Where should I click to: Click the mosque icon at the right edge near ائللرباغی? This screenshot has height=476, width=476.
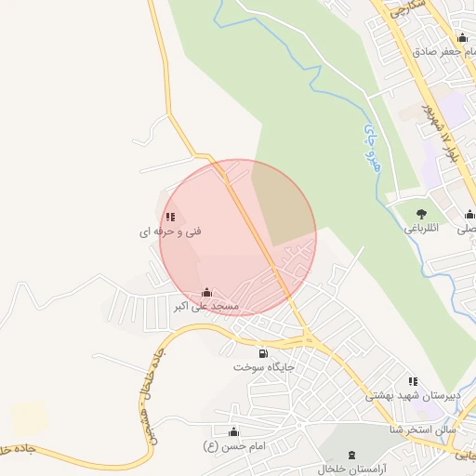pos(469,214)
